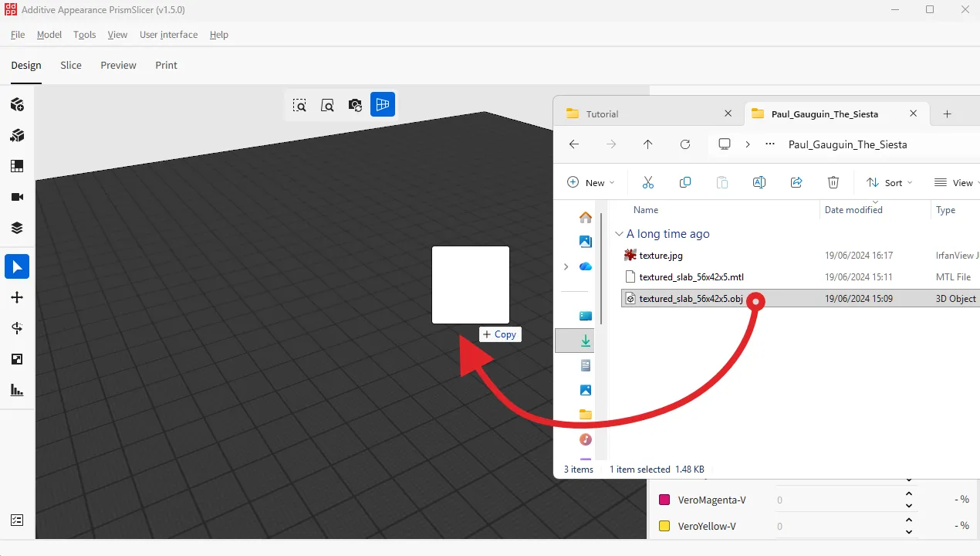Select textured_slab_56x42x5.obj in file list

click(689, 298)
